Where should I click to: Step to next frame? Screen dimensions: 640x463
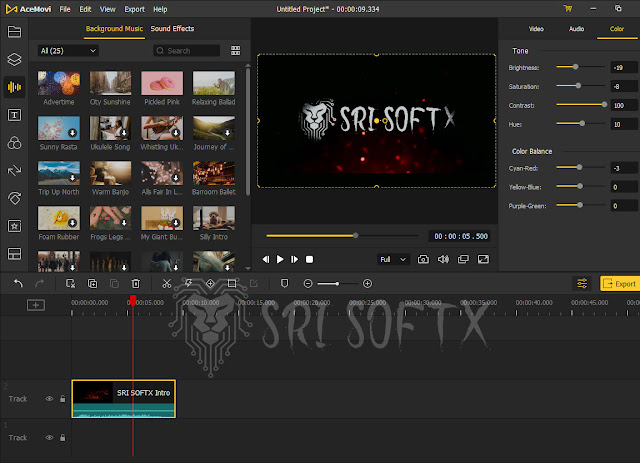pos(294,259)
